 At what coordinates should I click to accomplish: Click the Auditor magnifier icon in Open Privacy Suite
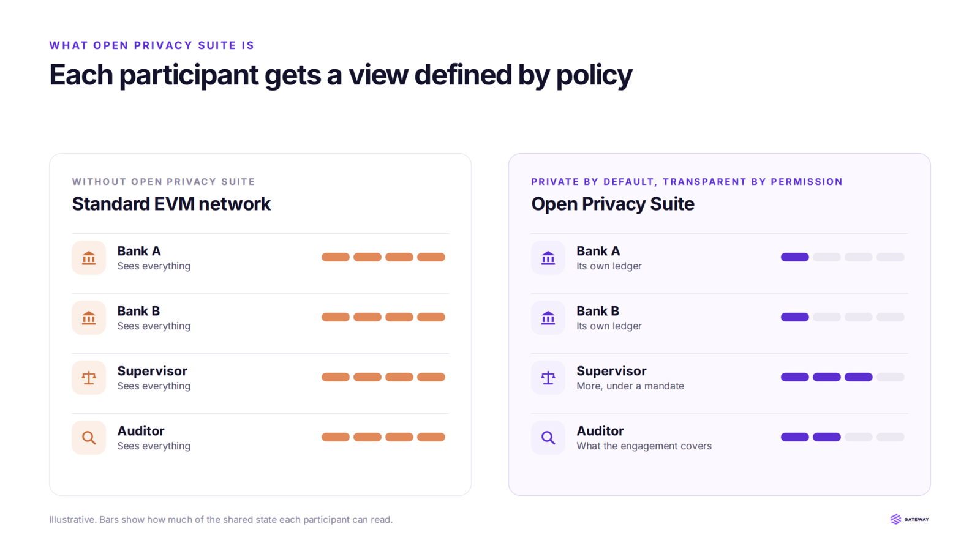(x=548, y=438)
